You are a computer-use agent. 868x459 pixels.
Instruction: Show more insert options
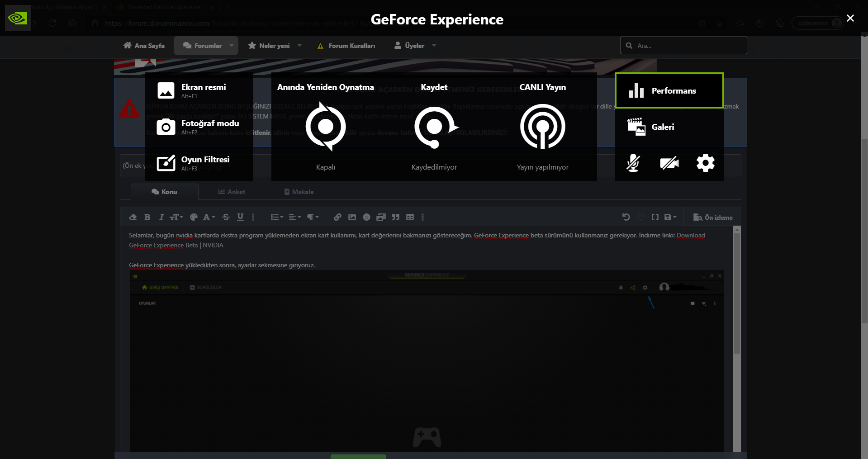423,217
